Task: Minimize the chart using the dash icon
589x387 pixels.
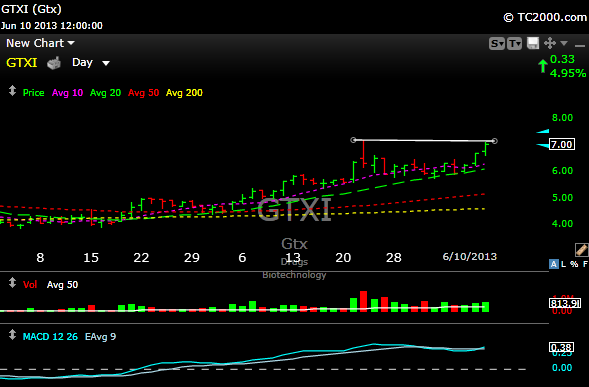Action: [580, 45]
